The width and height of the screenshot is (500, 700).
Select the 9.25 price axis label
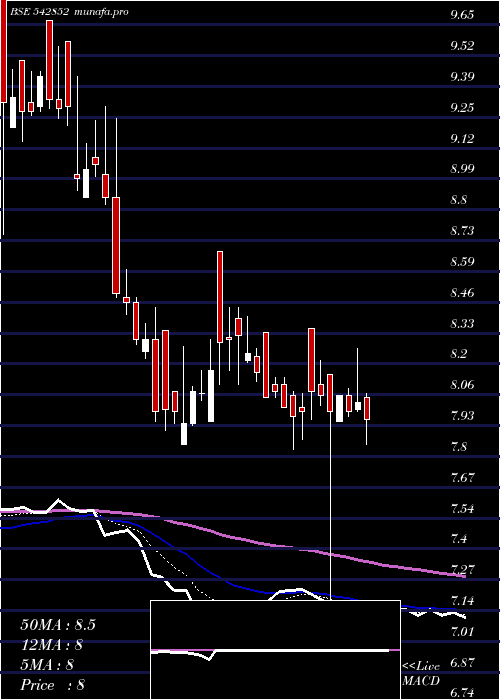(x=462, y=108)
